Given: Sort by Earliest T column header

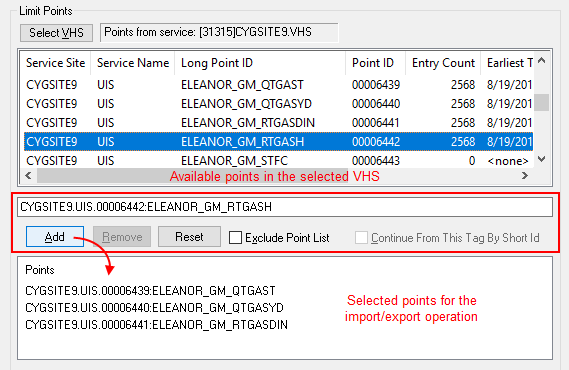Looking at the screenshot, I should (x=507, y=63).
